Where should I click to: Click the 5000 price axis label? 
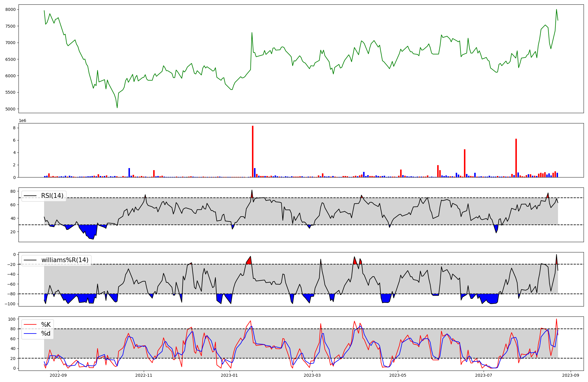10,109
